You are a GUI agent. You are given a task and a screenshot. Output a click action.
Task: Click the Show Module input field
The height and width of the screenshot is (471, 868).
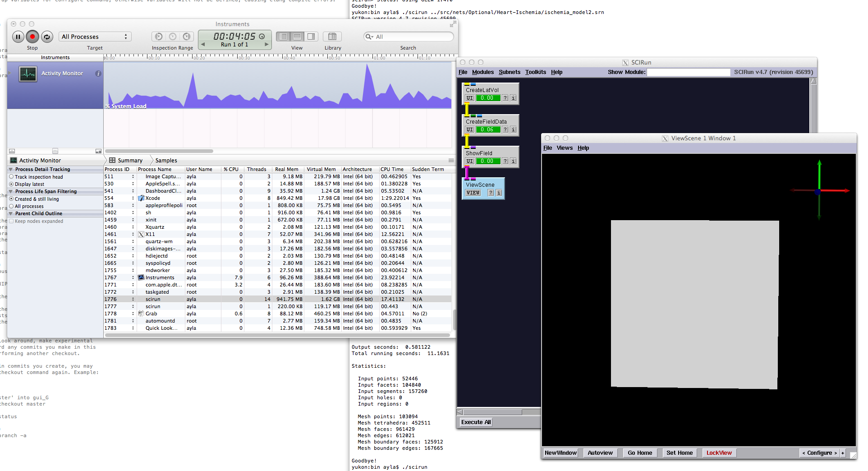coord(689,72)
